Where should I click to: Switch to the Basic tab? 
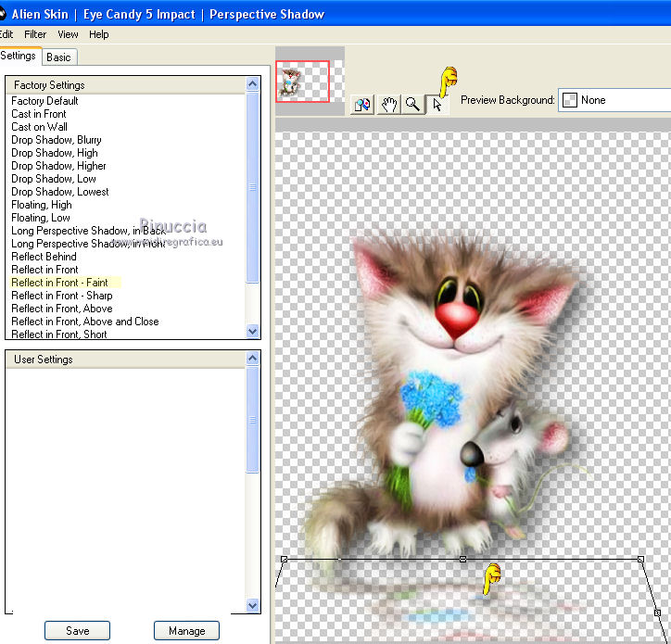[x=58, y=57]
